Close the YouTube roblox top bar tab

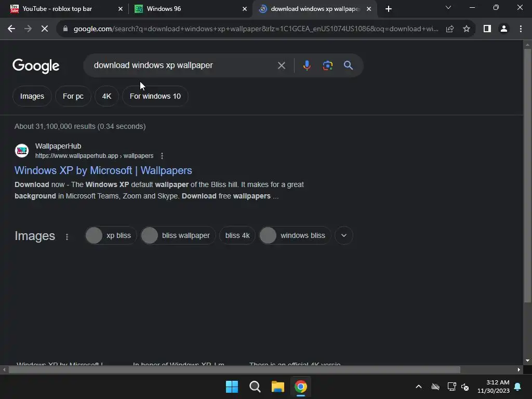point(120,9)
